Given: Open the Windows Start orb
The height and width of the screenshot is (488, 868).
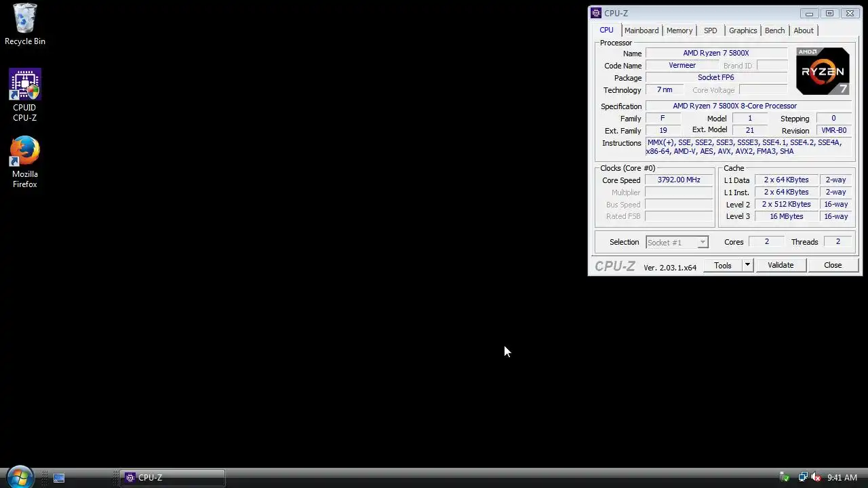Looking at the screenshot, I should (x=20, y=476).
